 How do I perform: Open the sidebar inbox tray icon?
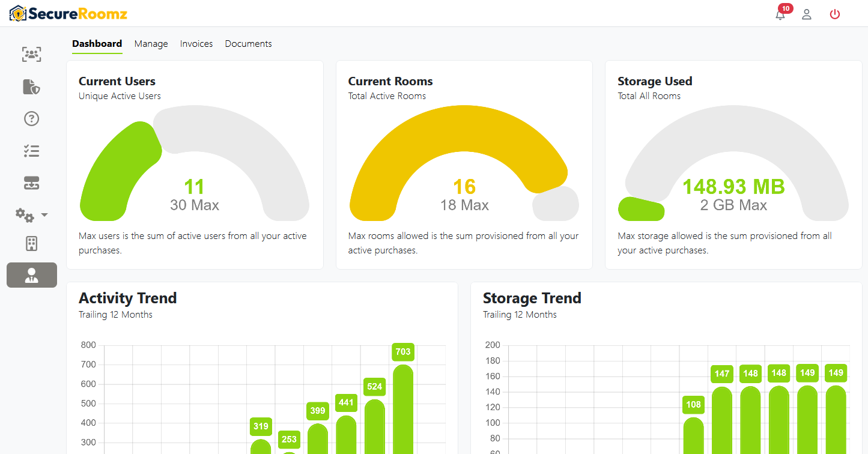tap(31, 183)
